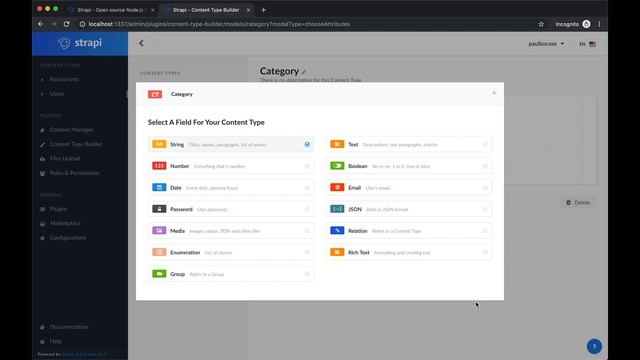Toggle the JSON row radio button
The width and height of the screenshot is (640, 360).
[485, 209]
